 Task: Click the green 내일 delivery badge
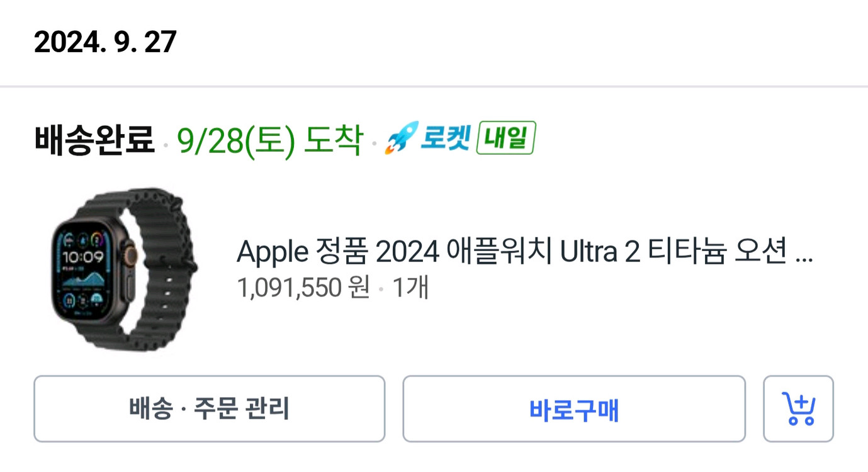(x=505, y=139)
